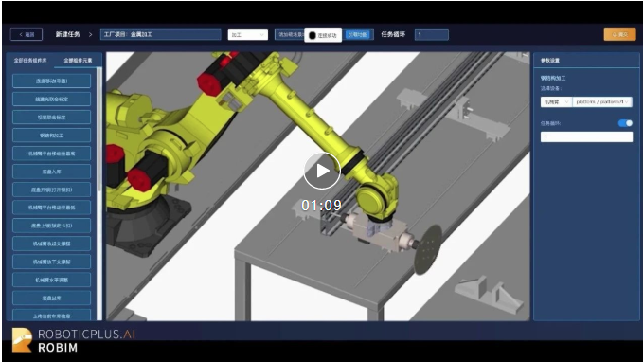The height and width of the screenshot is (362, 644).
Task: Select 托盘出库 component button
Action: (51, 298)
